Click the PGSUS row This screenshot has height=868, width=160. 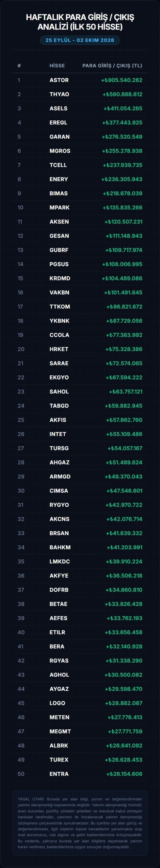[80, 264]
